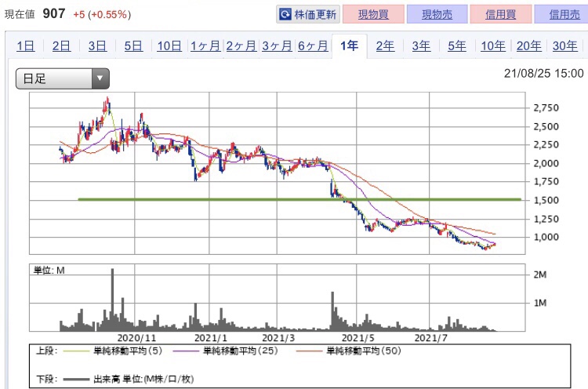The height and width of the screenshot is (389, 588).
Task: Click the tallest volume bar before 2020/11
Action: coord(112,300)
